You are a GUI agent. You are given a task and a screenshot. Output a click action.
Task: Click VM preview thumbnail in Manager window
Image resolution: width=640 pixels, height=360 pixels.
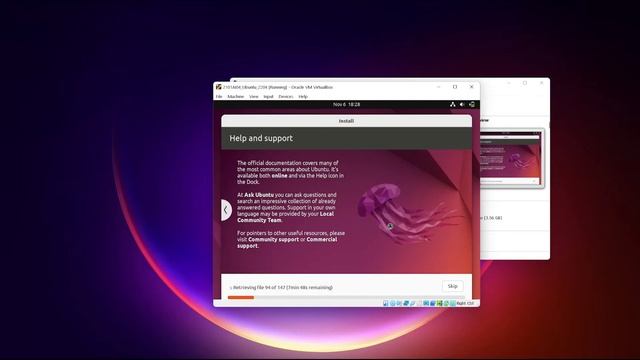tap(512, 158)
